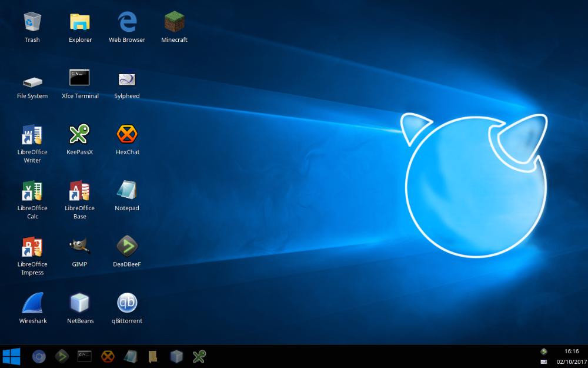
Task: Click the KeePassX key taskbar icon
Action: [199, 356]
